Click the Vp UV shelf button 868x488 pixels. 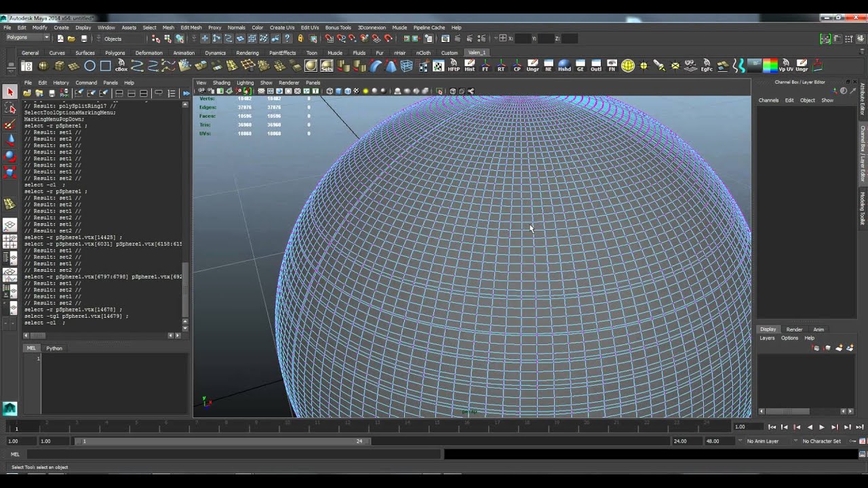click(x=786, y=66)
